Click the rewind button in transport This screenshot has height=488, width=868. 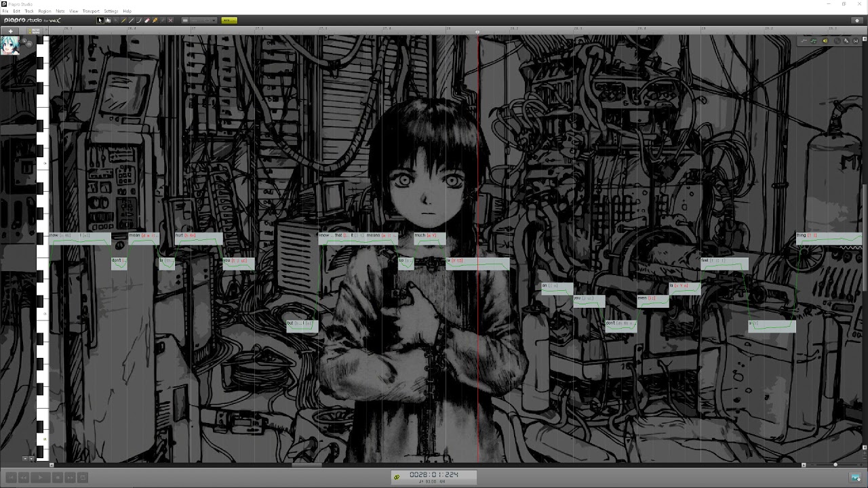point(23,477)
